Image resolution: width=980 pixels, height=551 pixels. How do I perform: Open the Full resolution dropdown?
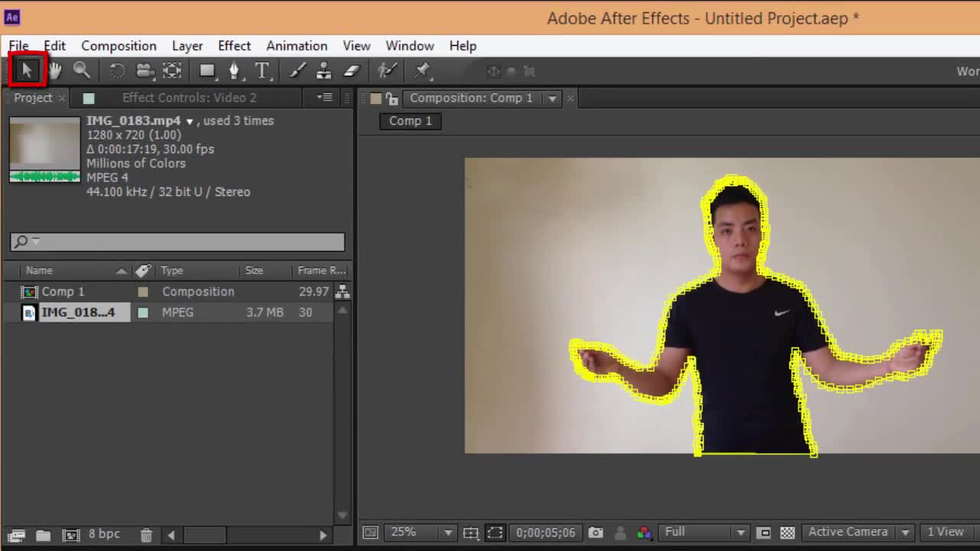click(704, 532)
